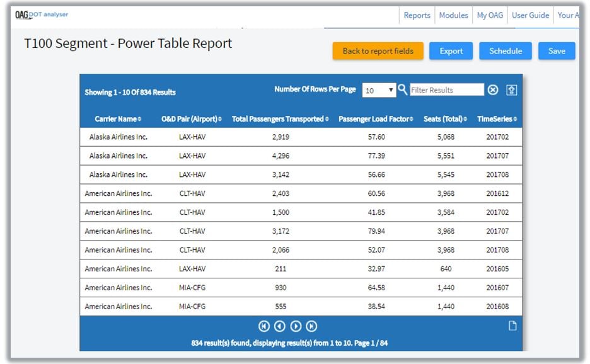The width and height of the screenshot is (590, 364).
Task: Click the search magnifier icon
Action: 403,89
